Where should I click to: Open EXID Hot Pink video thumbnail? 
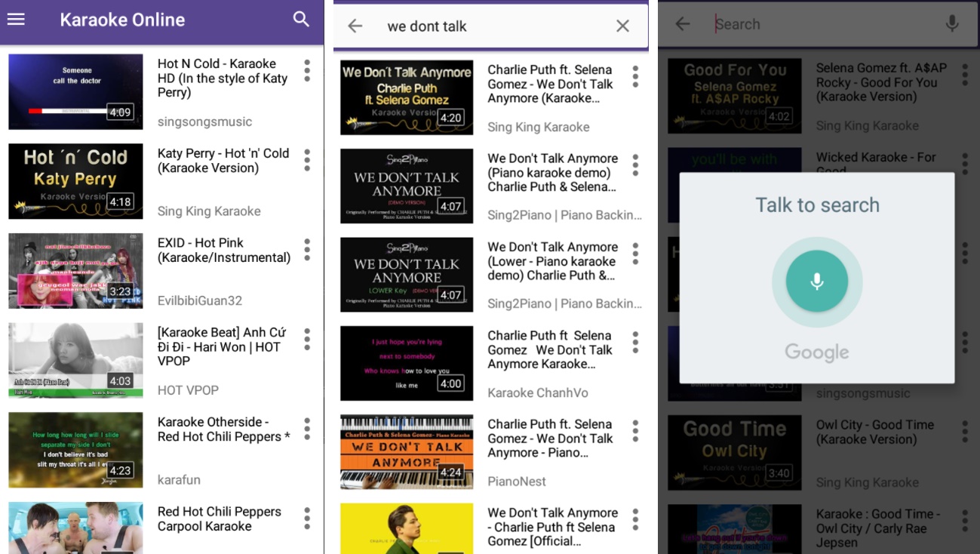[x=75, y=270]
